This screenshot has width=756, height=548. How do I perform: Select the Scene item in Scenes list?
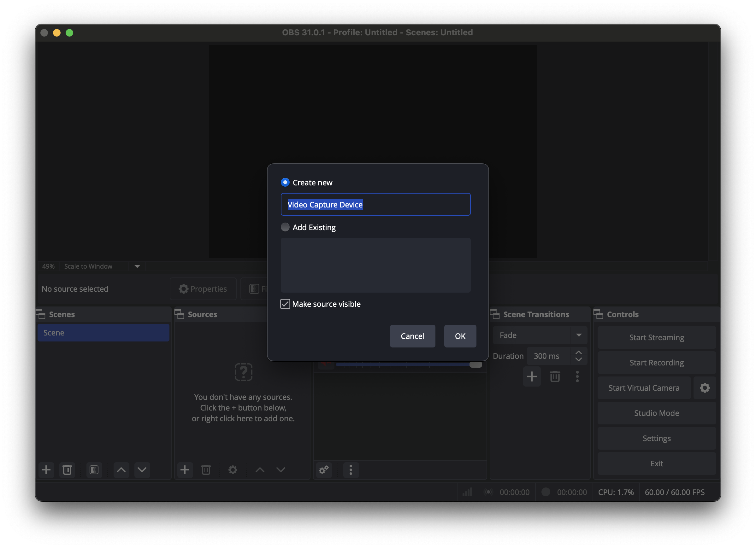tap(103, 332)
